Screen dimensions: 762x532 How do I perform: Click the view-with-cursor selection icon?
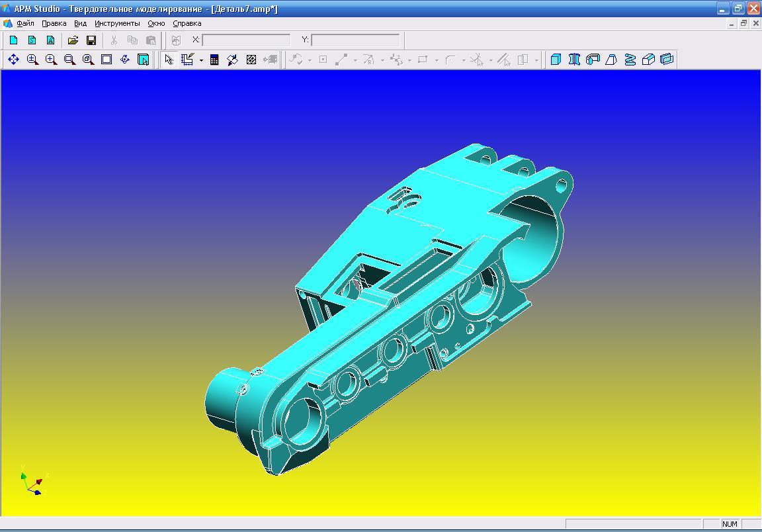144,60
